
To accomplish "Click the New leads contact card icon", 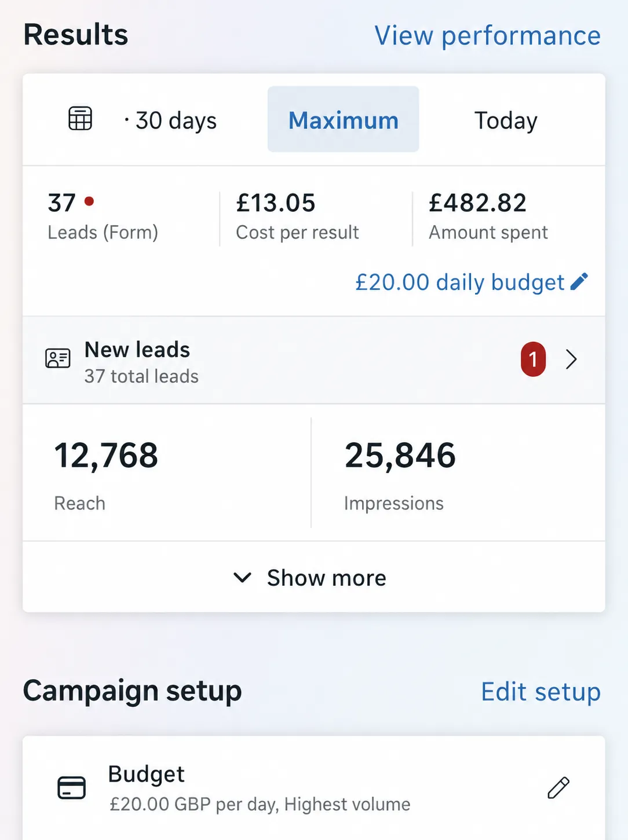I will (58, 359).
